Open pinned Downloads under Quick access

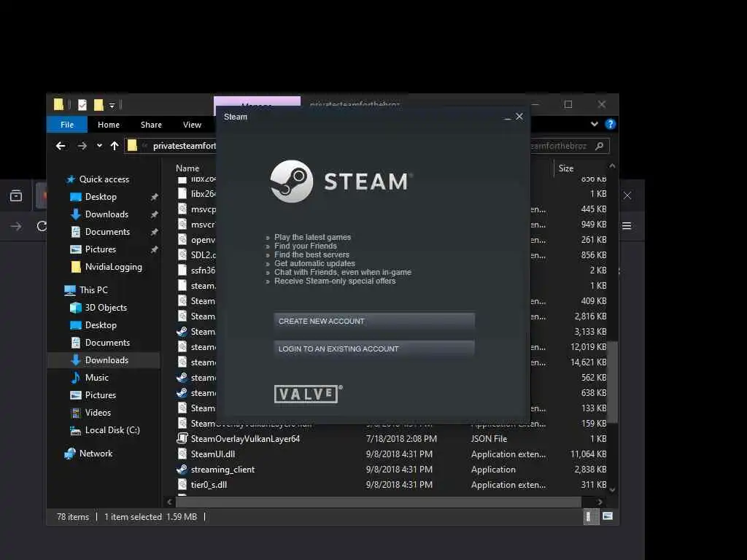[107, 214]
